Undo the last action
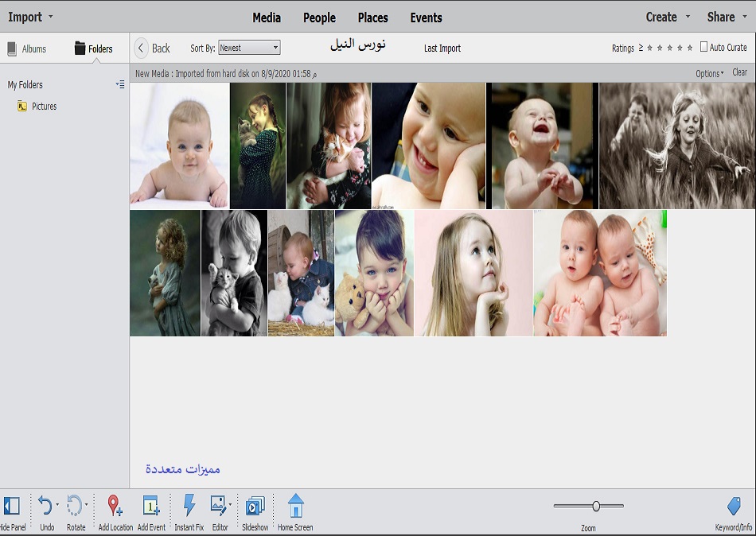This screenshot has width=756, height=536. pyautogui.click(x=45, y=506)
